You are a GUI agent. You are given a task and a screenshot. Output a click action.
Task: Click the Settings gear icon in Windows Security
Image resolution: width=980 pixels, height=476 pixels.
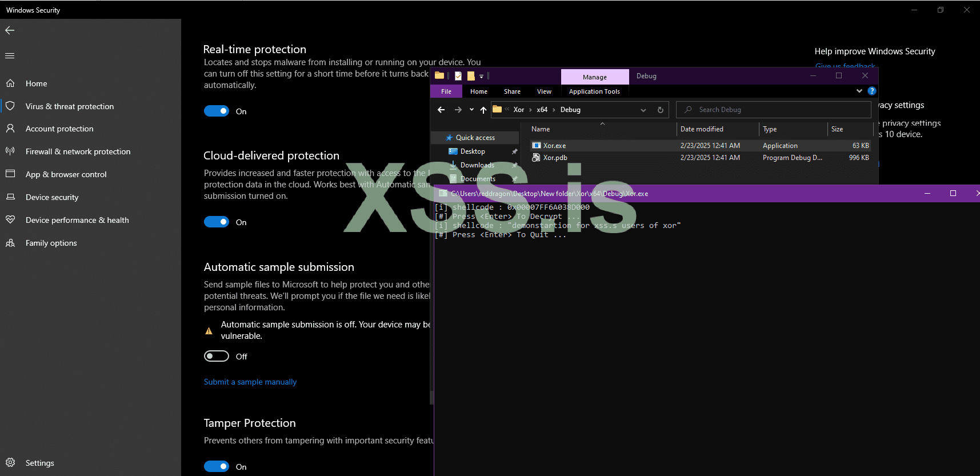[x=10, y=462]
